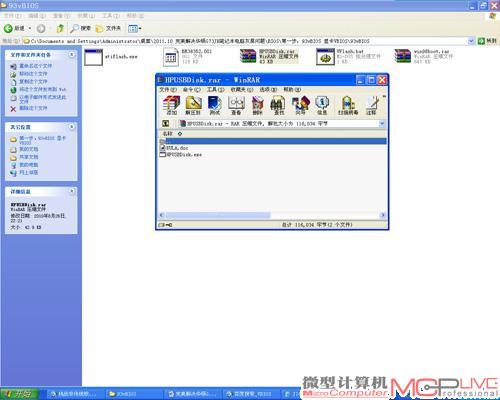
Task: Click the up-one-level button beside WinRAR path
Action: tap(165, 124)
